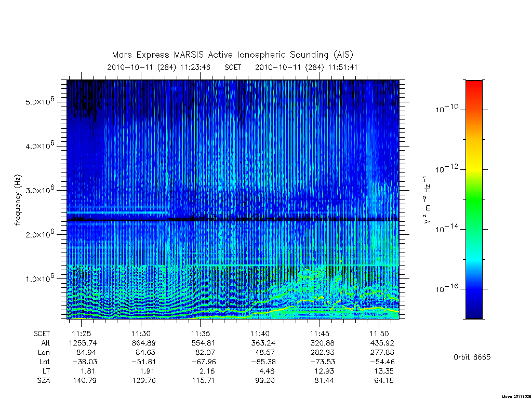The height and width of the screenshot is (399, 532).
Task: Click the plot title 'Mars Express MARSIS Active Ionospheric Sounding (AIS)'
Action: 233,55
